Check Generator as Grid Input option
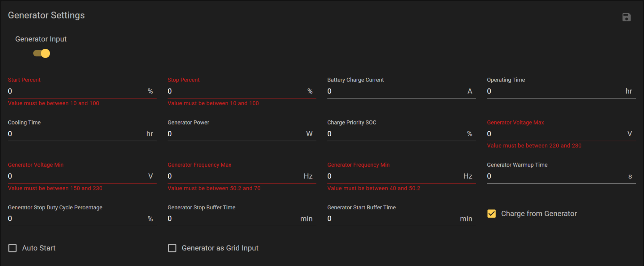Image resolution: width=644 pixels, height=266 pixels. point(172,248)
